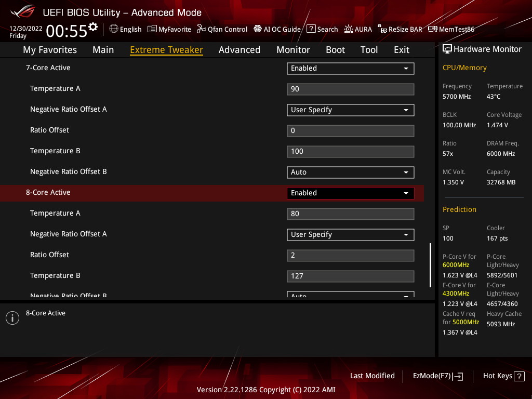Click the 167 pts cooler score

coord(497,238)
